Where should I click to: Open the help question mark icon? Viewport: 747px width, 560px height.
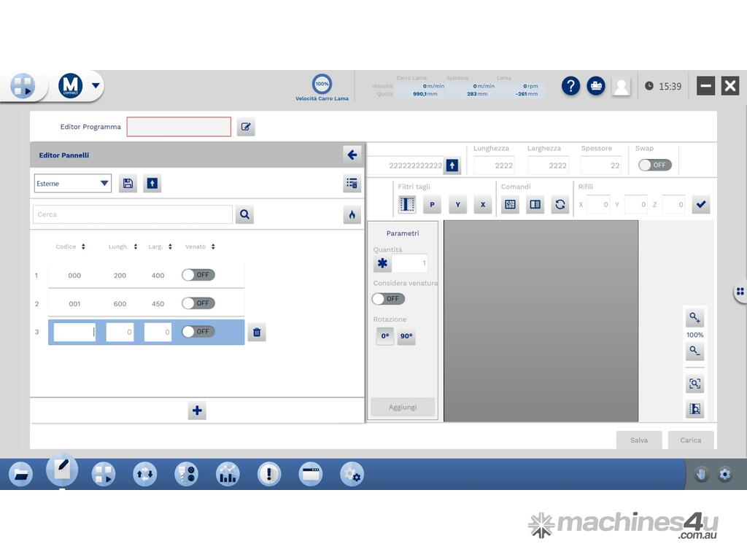570,86
